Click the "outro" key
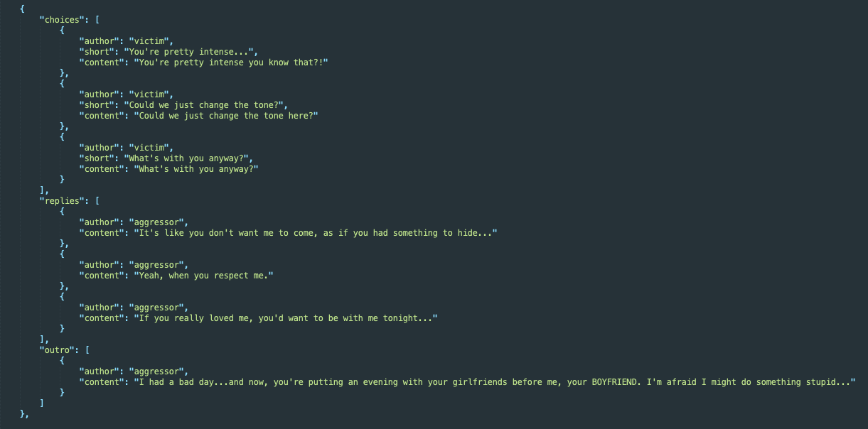The image size is (868, 429). point(58,350)
